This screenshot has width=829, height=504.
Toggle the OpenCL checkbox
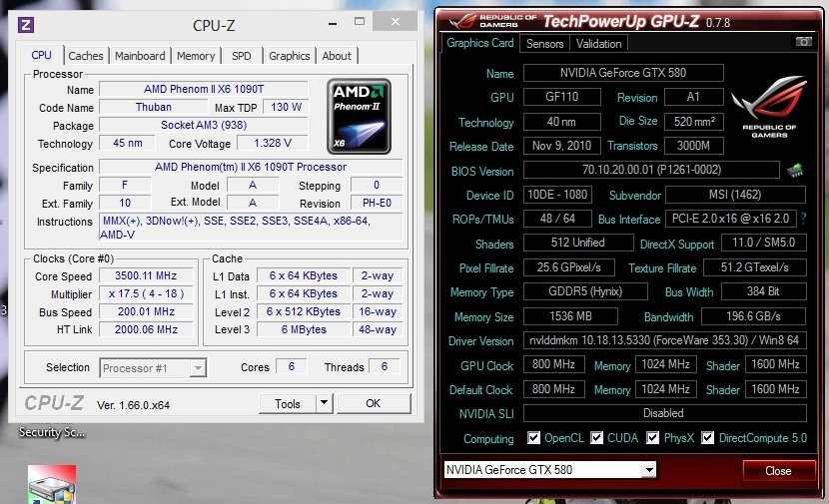click(x=534, y=438)
